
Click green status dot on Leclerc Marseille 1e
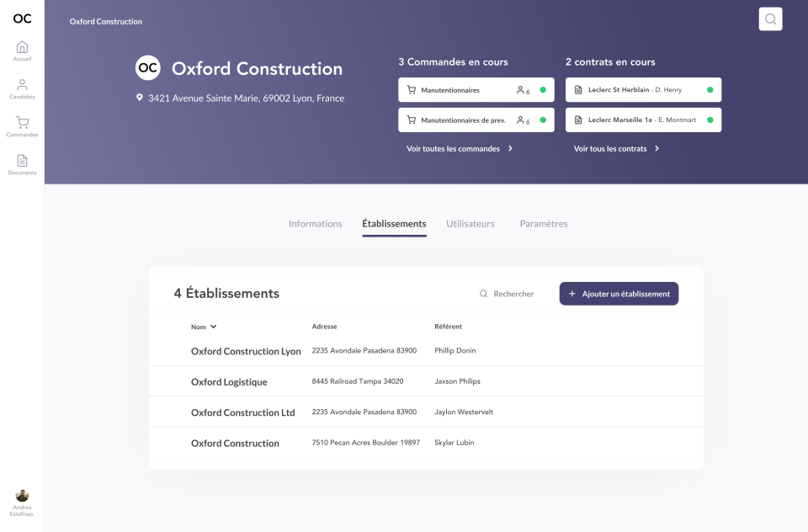click(710, 120)
